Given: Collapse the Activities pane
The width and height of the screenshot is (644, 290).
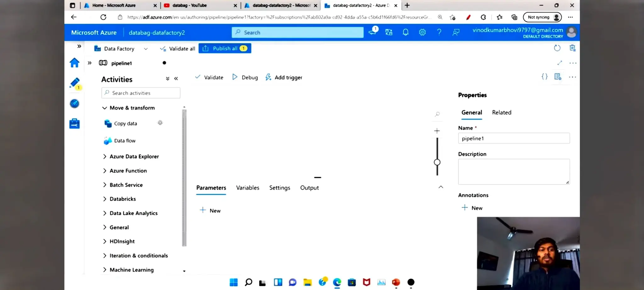Looking at the screenshot, I should pyautogui.click(x=176, y=79).
